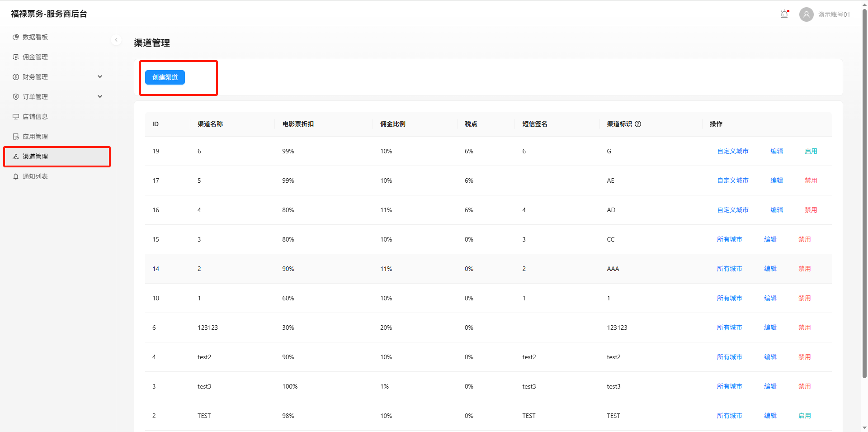
Task: Enable channel ID 19 via 启用
Action: click(x=811, y=151)
